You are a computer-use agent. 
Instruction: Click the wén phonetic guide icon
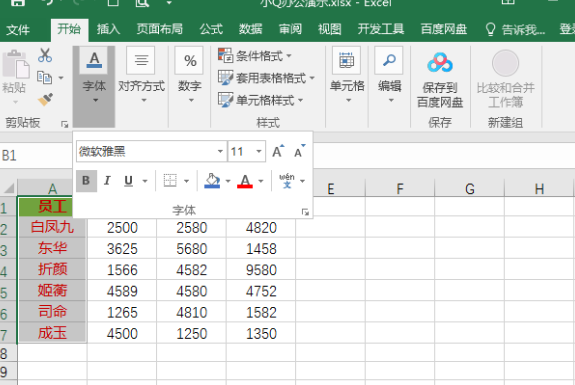click(287, 181)
